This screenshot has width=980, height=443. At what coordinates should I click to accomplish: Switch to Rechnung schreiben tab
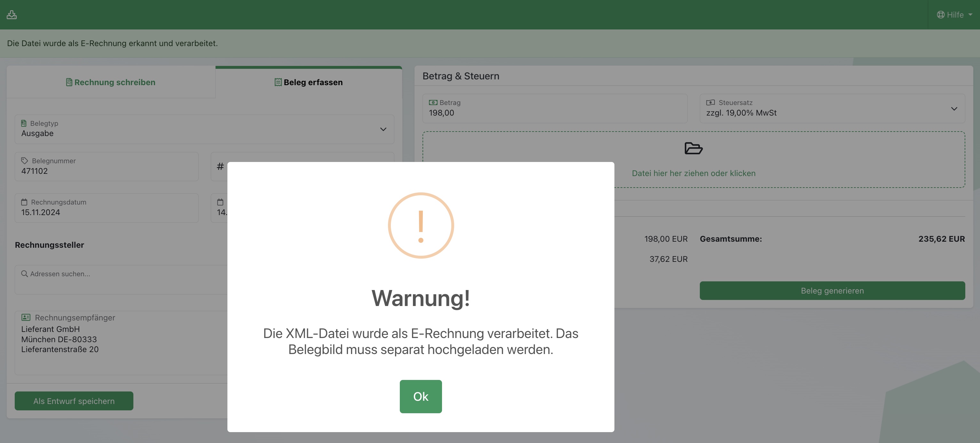coord(111,82)
